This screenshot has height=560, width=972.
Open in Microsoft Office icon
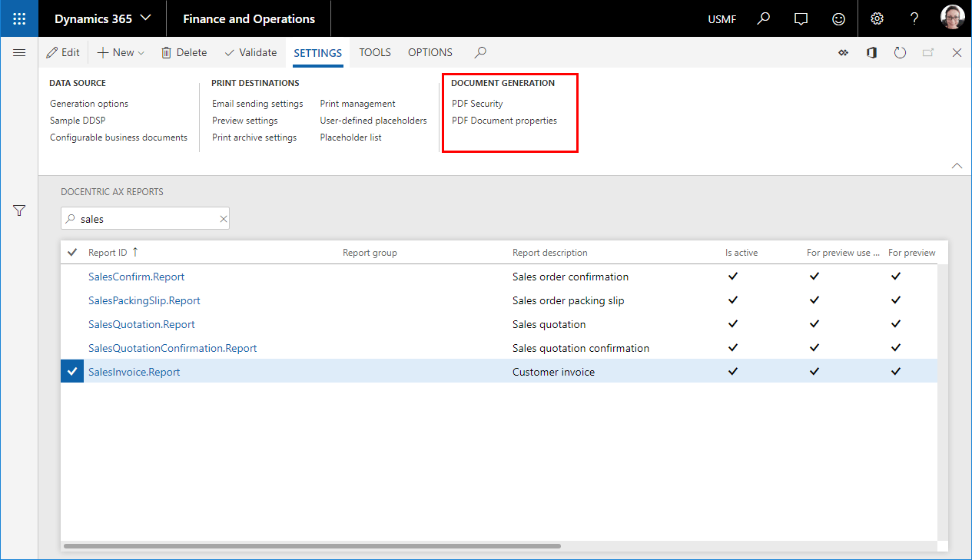pos(871,52)
